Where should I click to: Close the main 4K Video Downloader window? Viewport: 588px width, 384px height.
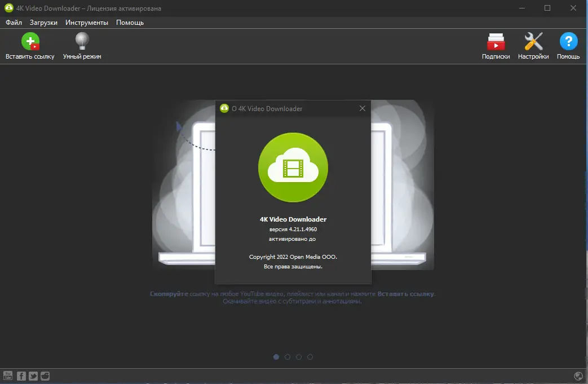coord(573,8)
